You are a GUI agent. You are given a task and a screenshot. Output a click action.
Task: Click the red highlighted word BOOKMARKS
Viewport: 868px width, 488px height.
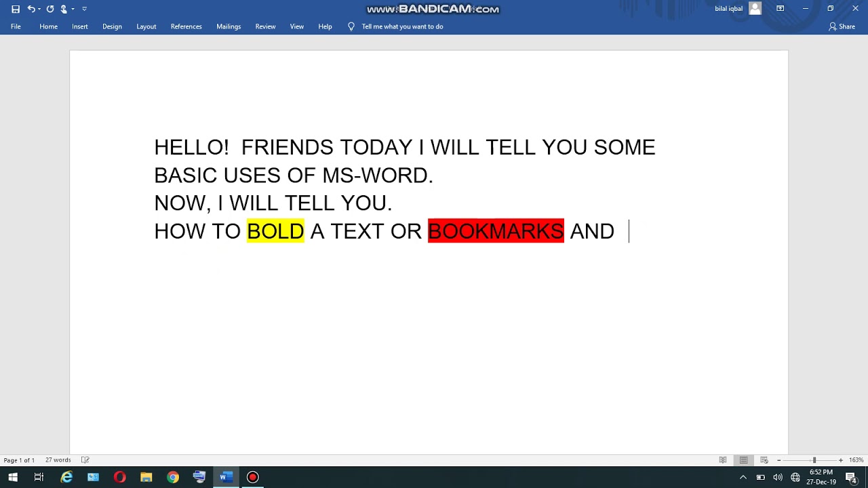(x=496, y=231)
